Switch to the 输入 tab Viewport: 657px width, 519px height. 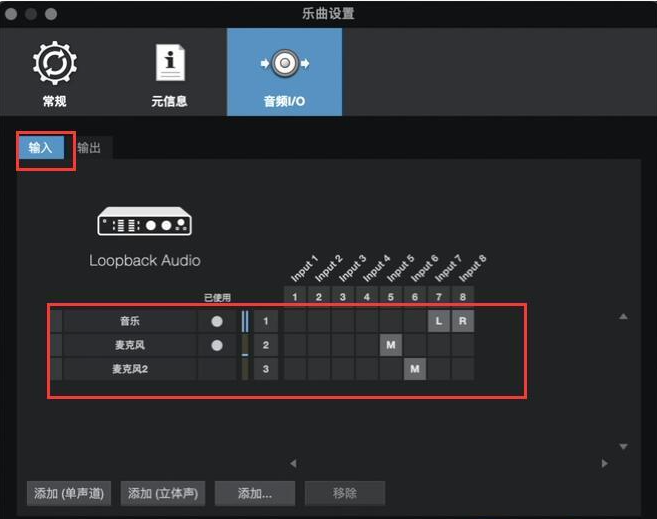[x=40, y=147]
